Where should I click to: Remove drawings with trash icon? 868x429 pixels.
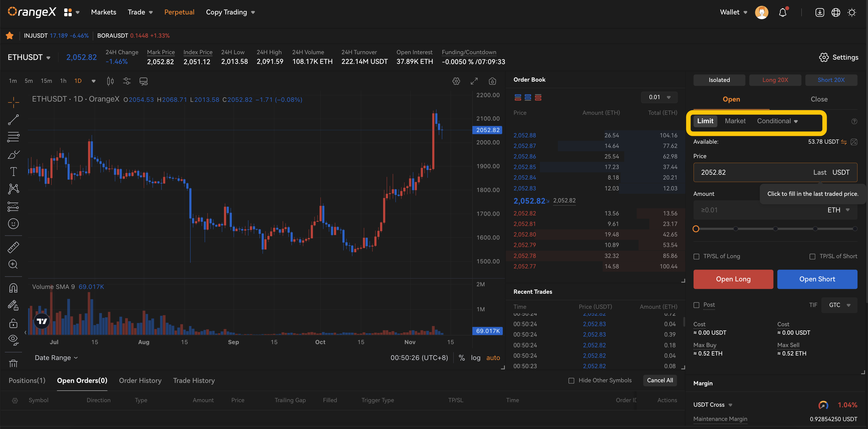14,364
